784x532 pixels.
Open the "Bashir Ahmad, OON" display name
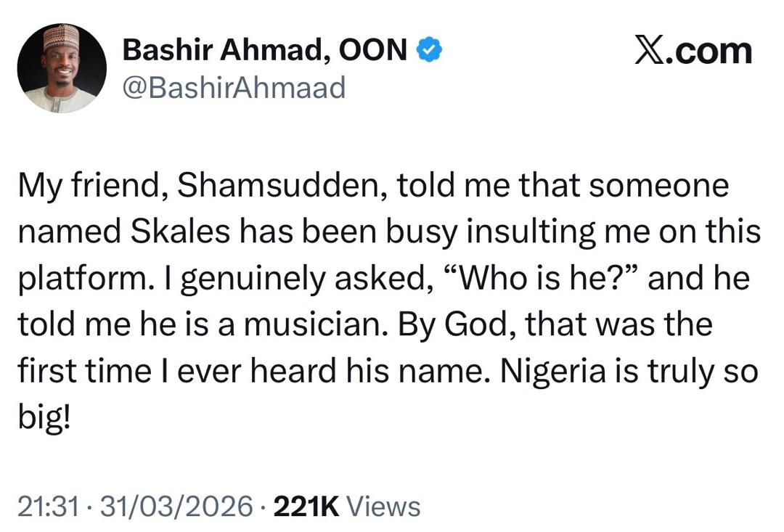pyautogui.click(x=264, y=49)
